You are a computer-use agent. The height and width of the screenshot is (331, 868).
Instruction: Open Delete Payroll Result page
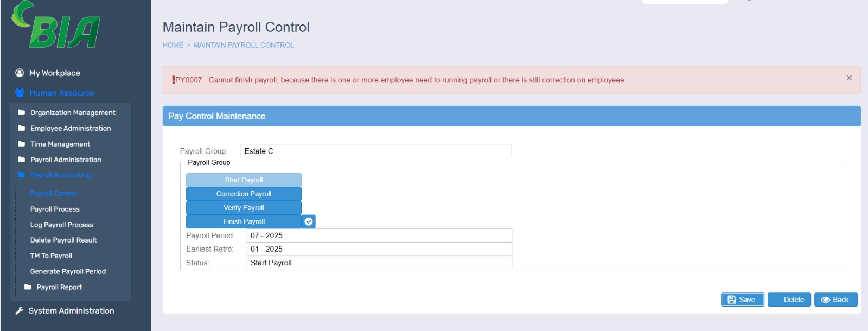click(63, 240)
